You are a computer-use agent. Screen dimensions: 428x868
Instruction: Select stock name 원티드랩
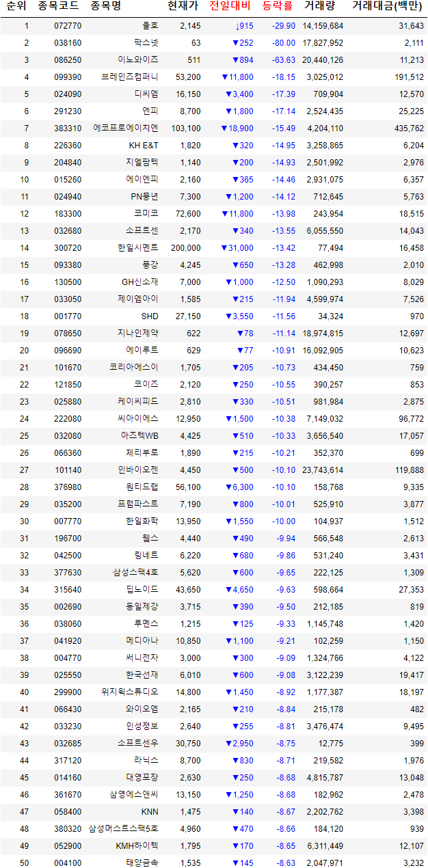[x=142, y=487]
